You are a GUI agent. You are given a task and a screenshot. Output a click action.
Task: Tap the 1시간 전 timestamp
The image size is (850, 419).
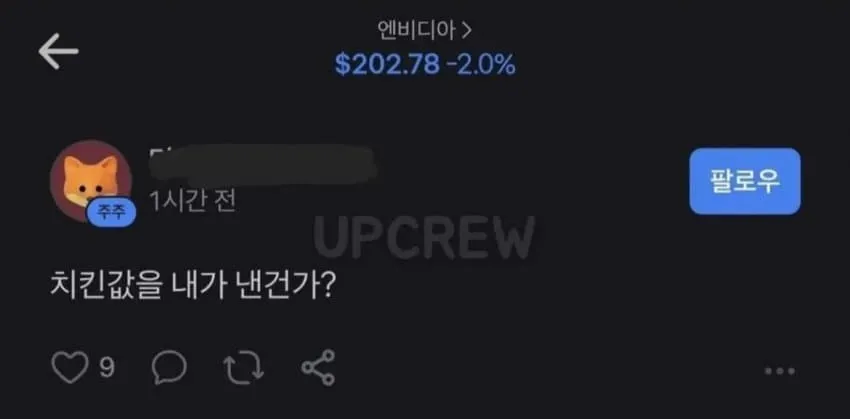[192, 202]
